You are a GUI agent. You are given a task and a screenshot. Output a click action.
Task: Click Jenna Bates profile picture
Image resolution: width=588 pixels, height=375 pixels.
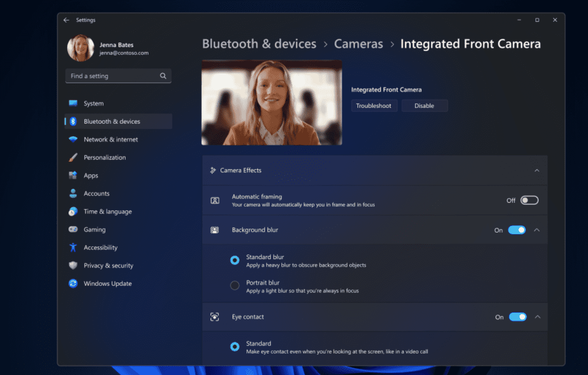[81, 48]
